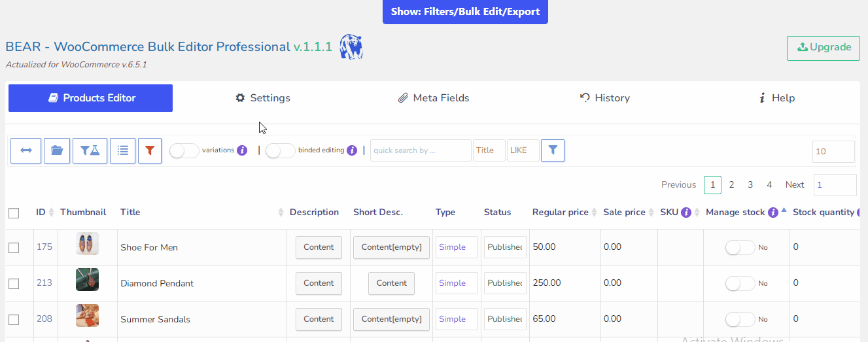This screenshot has width=868, height=342.
Task: Switch to the History tab
Action: (x=605, y=98)
